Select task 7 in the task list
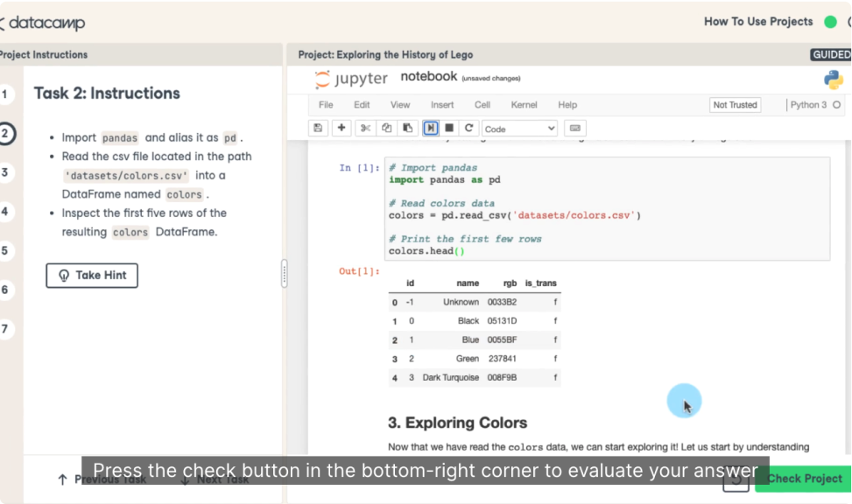 pos(8,329)
